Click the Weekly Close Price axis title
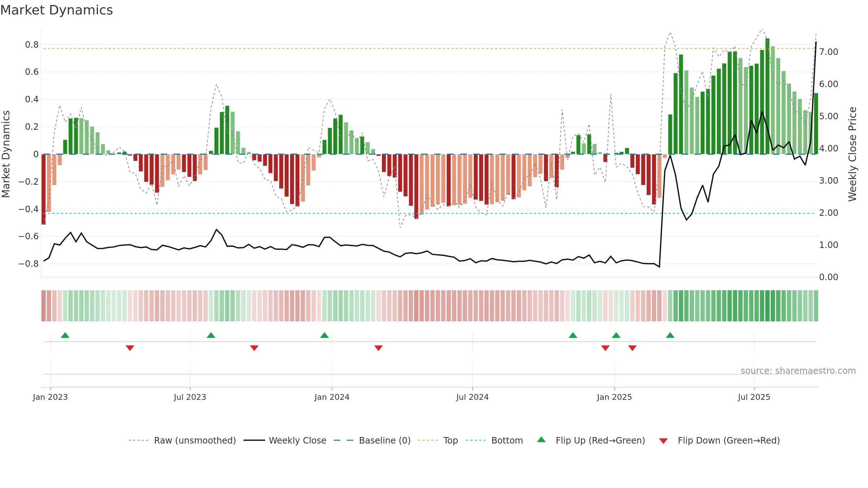Screen dimensions: 868x488 pyautogui.click(x=852, y=154)
